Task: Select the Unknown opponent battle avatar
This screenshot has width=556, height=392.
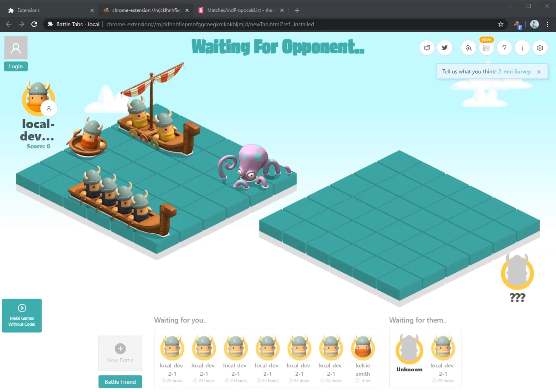Action: pyautogui.click(x=409, y=350)
